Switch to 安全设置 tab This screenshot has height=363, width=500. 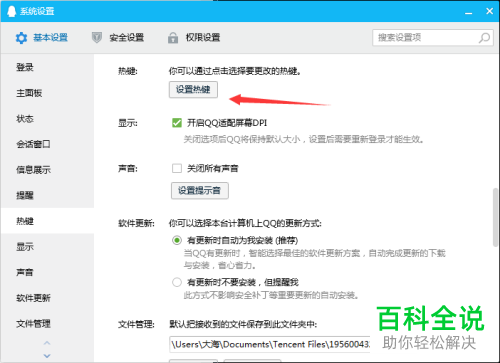pos(118,38)
